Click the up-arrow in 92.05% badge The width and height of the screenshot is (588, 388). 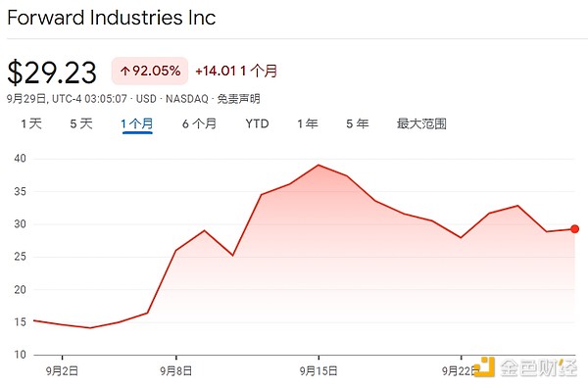tap(124, 71)
